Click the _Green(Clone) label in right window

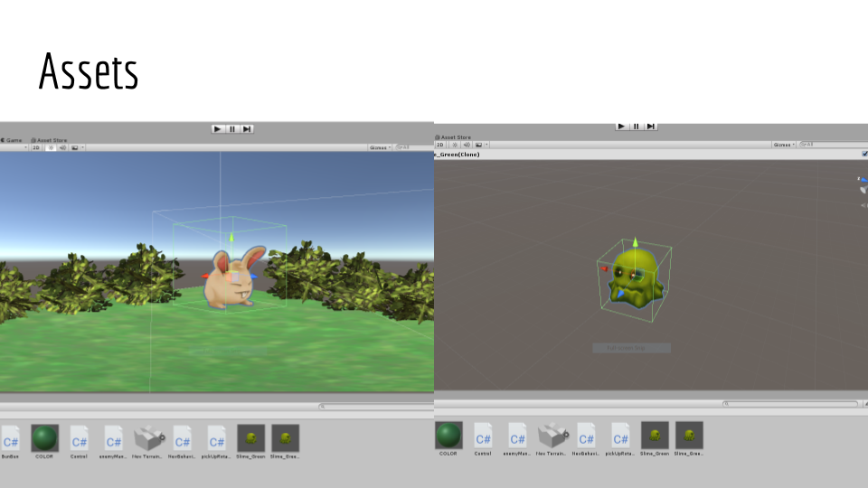tap(458, 155)
